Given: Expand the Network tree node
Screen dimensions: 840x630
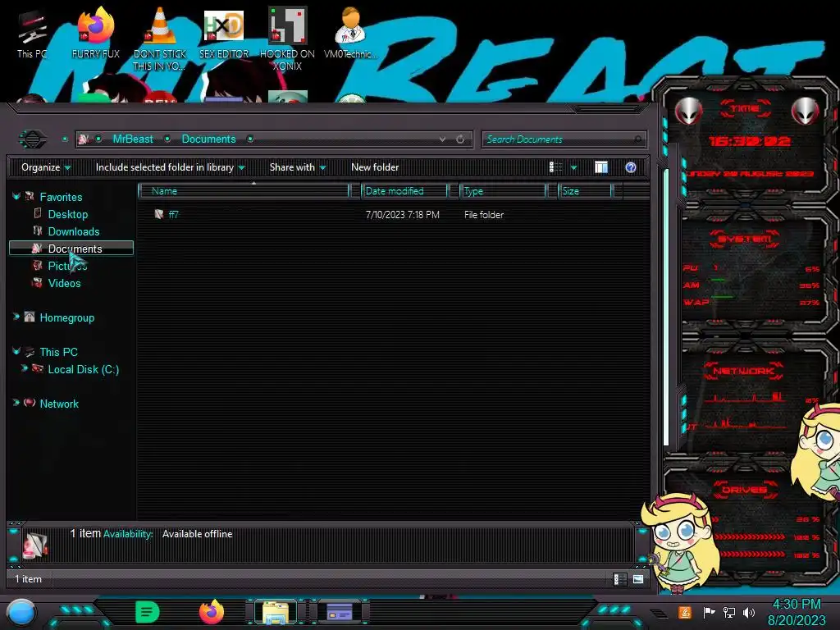Looking at the screenshot, I should (16, 402).
